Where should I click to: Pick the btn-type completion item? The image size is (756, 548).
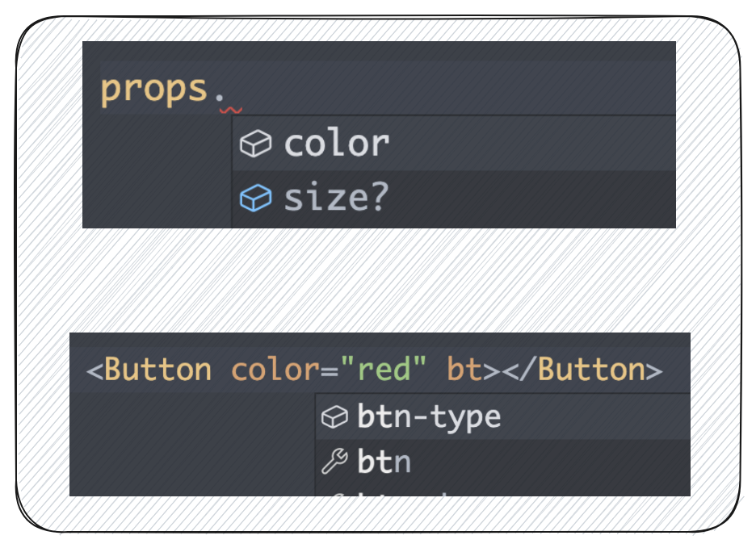(429, 417)
